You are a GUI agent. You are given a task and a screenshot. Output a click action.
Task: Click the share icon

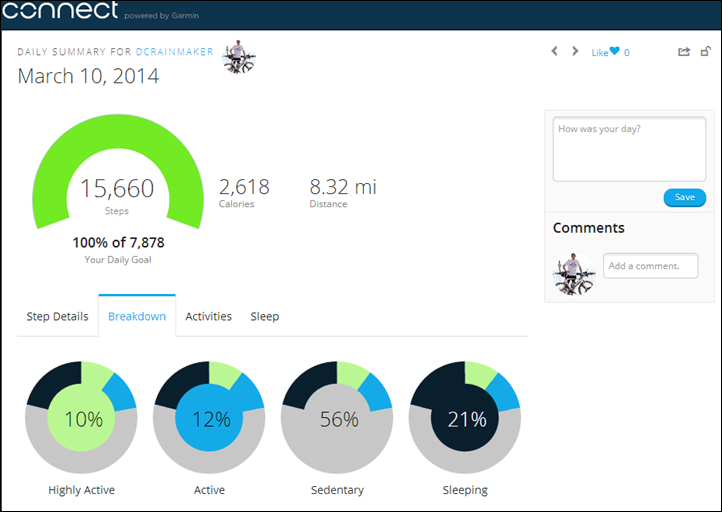click(x=684, y=52)
